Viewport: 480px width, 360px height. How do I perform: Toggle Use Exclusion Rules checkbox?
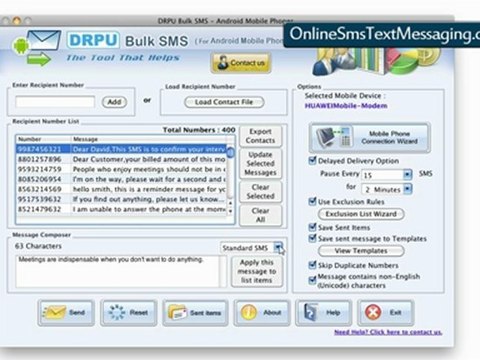pyautogui.click(x=312, y=202)
